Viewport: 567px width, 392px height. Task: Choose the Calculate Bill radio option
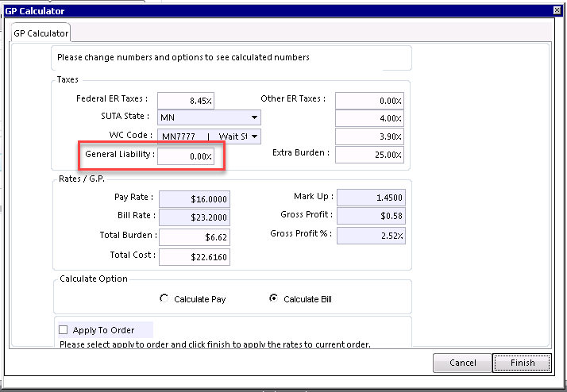(x=274, y=299)
